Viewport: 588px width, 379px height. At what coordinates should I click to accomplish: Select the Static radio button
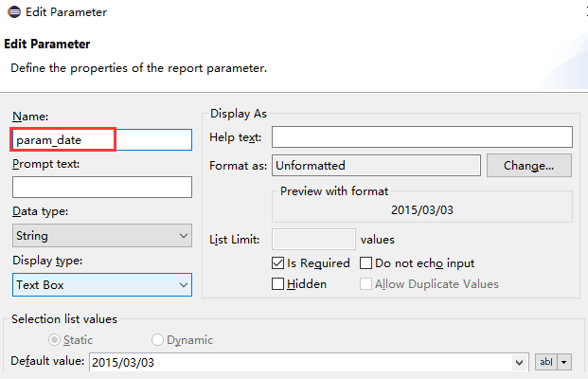(55, 339)
